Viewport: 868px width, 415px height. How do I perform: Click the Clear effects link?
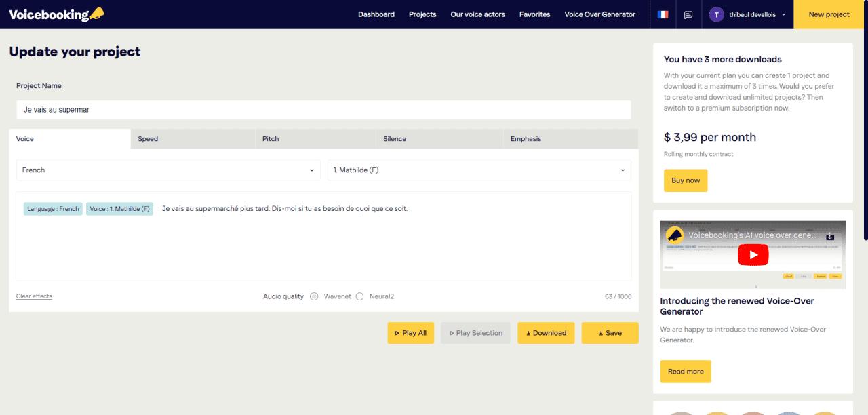click(34, 296)
